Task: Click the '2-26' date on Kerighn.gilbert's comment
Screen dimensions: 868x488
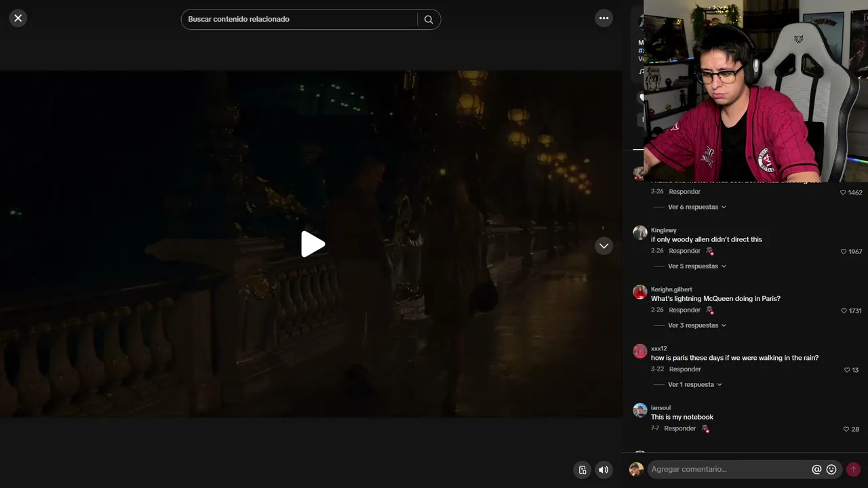Action: click(x=657, y=310)
